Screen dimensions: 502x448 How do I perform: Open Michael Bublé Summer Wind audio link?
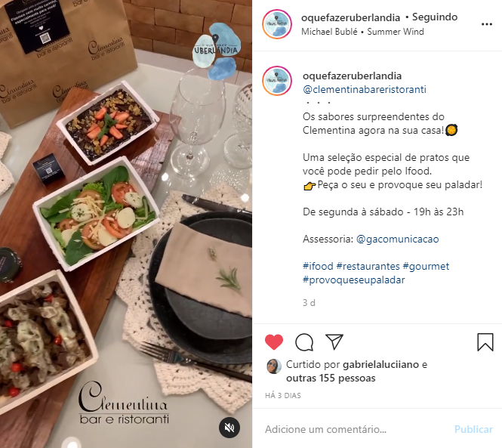click(362, 32)
